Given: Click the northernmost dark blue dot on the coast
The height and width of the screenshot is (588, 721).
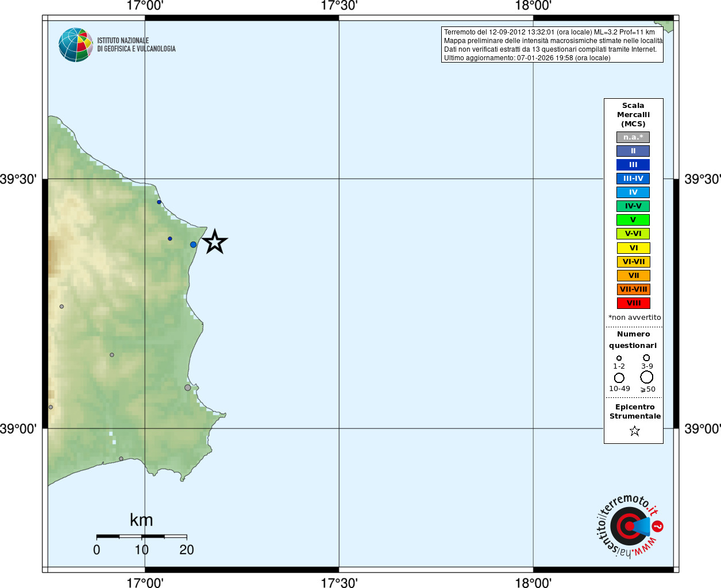Looking at the screenshot, I should coord(159,202).
